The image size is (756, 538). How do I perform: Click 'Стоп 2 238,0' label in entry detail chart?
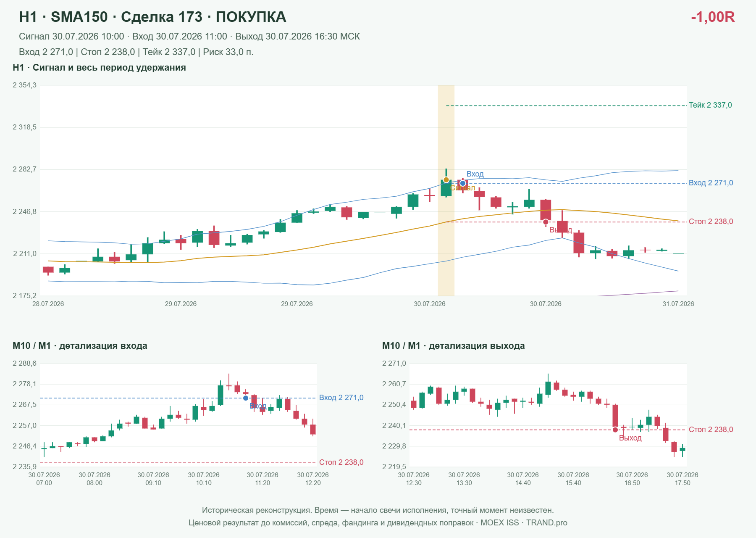point(341,462)
